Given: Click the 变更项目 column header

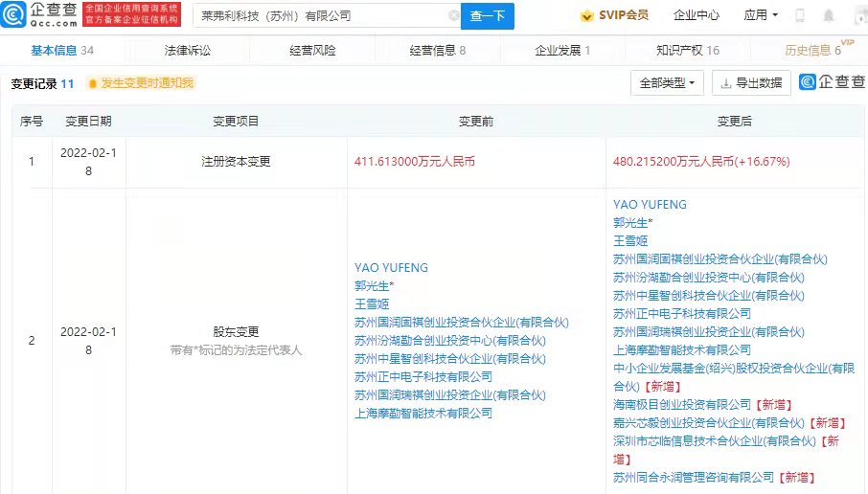Looking at the screenshot, I should click(236, 122).
